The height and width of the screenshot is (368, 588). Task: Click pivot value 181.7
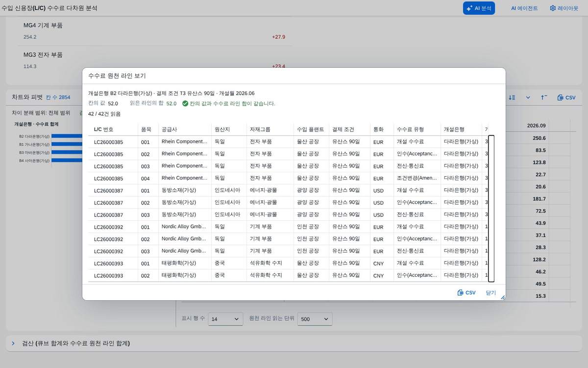pos(539,199)
